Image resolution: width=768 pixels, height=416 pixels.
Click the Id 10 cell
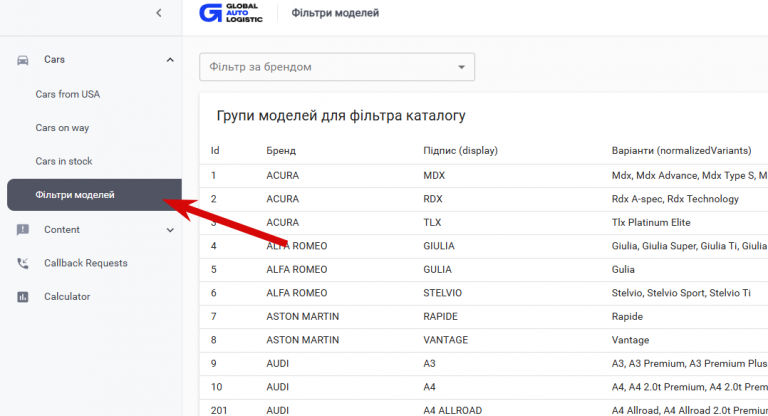[216, 387]
